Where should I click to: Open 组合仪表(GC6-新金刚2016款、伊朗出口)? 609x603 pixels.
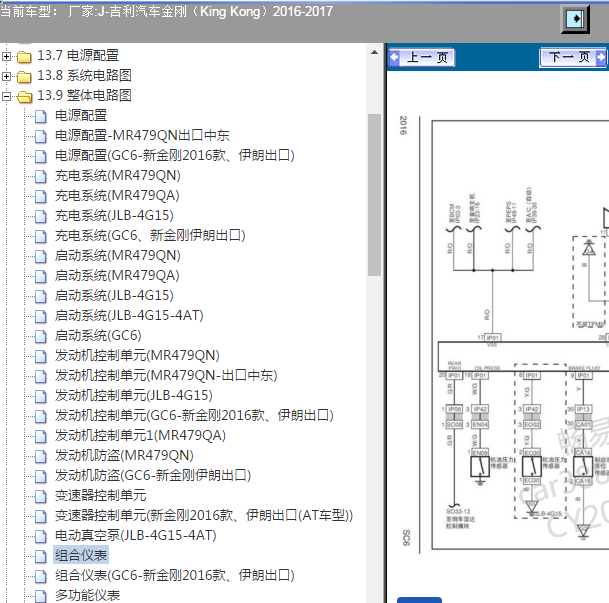coord(174,575)
